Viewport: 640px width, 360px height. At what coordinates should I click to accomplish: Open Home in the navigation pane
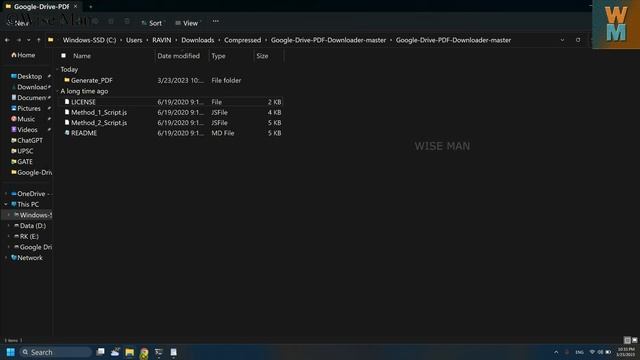[x=23, y=55]
